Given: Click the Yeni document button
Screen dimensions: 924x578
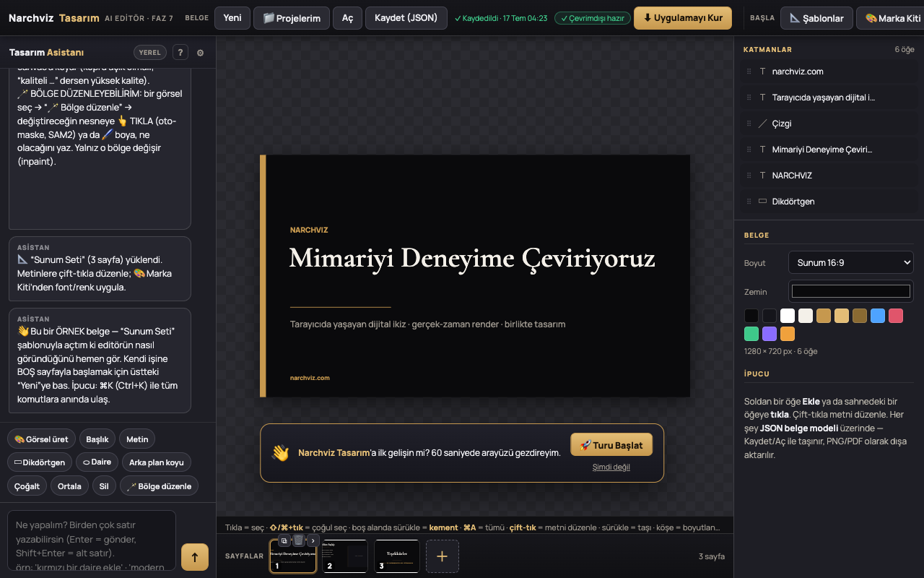Looking at the screenshot, I should click(232, 18).
